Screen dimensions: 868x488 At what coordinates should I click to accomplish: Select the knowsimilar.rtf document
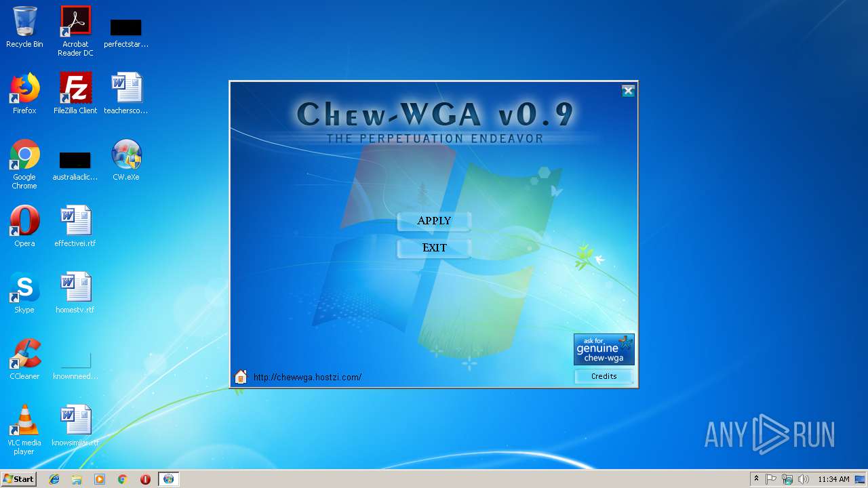point(75,426)
